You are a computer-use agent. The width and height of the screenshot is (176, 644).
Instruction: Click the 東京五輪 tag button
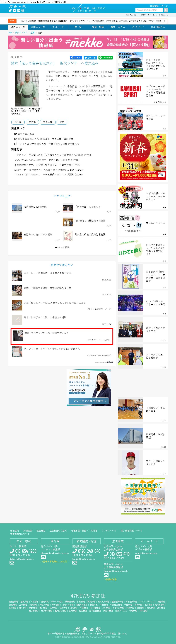point(47,122)
